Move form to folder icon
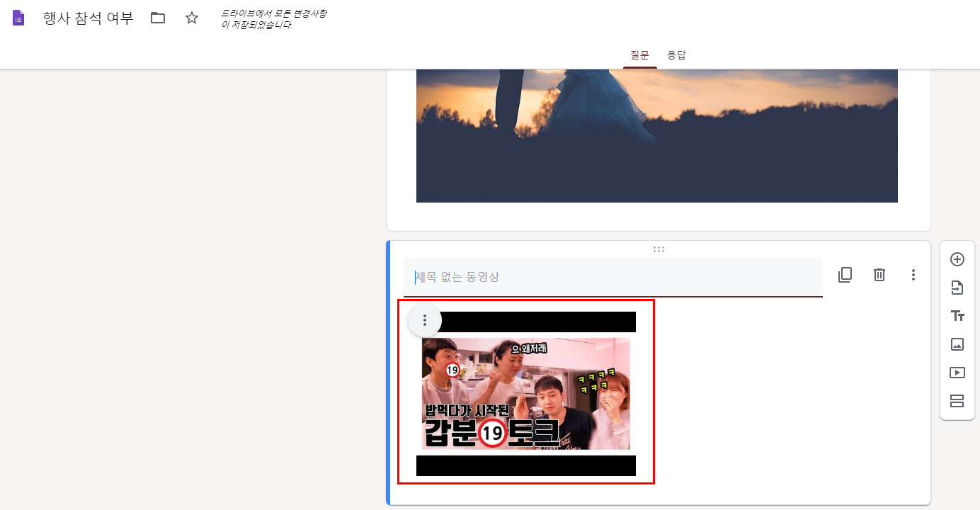This screenshot has height=510, width=980. click(x=158, y=18)
